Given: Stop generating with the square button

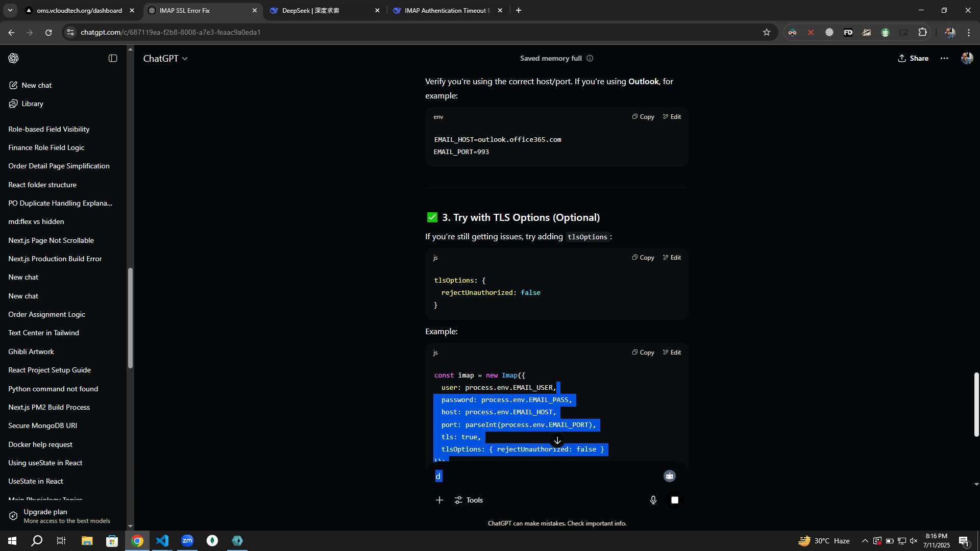Looking at the screenshot, I should tap(675, 500).
